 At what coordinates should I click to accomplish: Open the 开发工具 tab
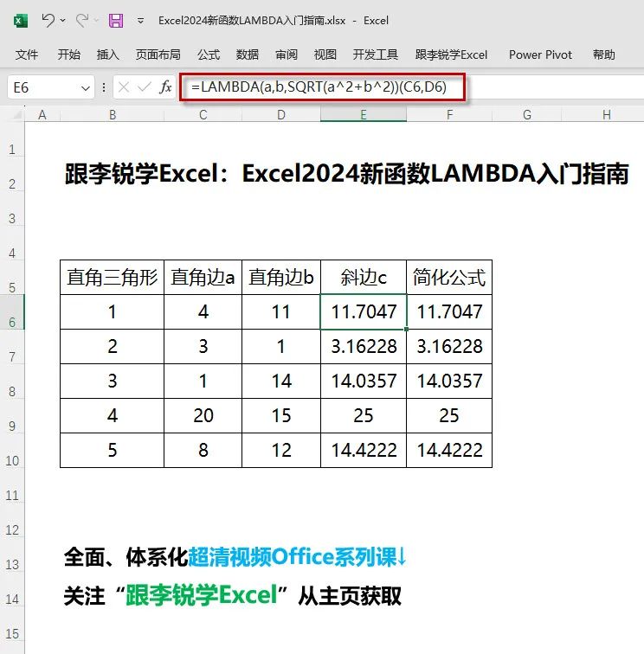376,54
